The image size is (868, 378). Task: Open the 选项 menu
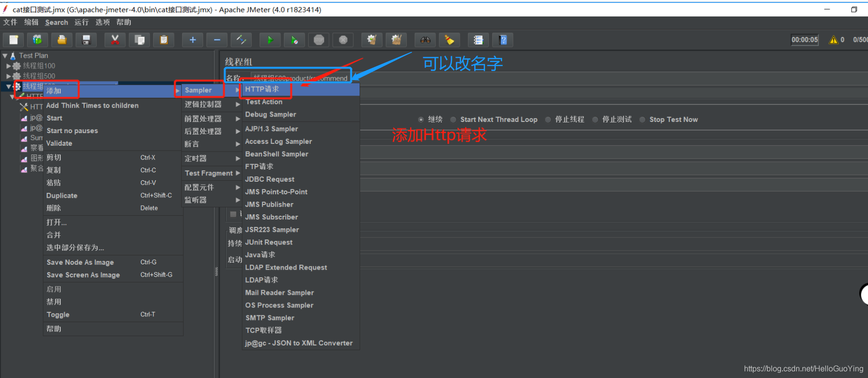pos(103,22)
